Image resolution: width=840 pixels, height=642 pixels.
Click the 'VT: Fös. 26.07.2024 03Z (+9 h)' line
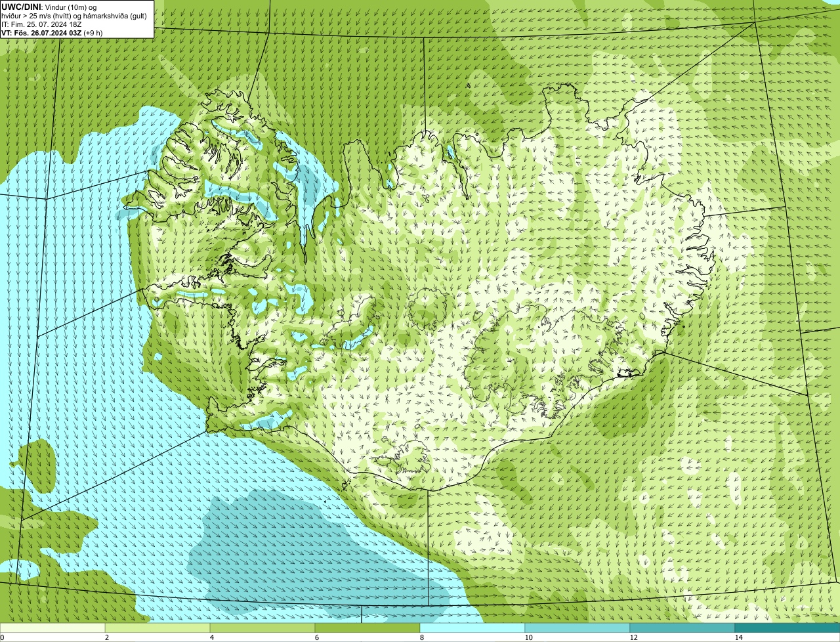(x=52, y=33)
